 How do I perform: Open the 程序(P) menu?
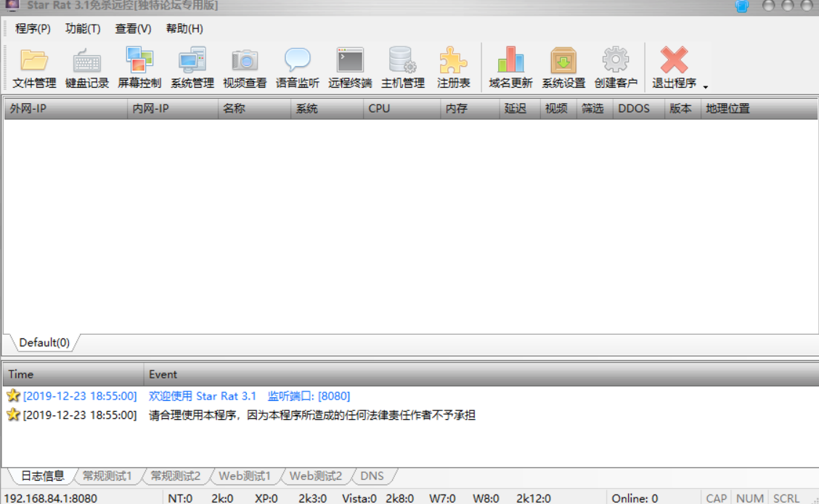33,29
